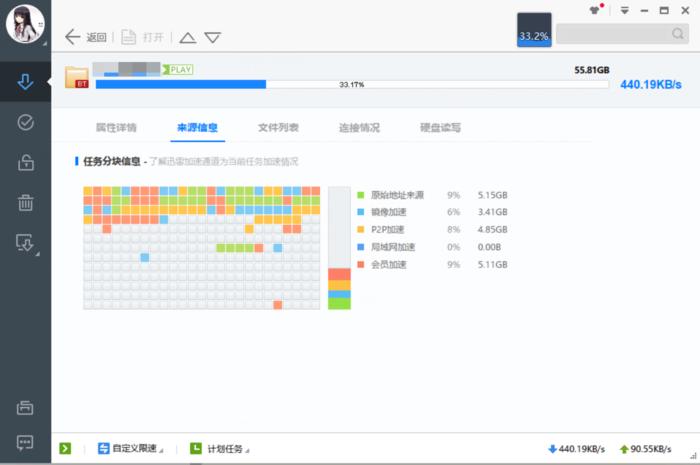The image size is (700, 465).
Task: Click the 会员加速 legend label
Action: click(x=388, y=264)
